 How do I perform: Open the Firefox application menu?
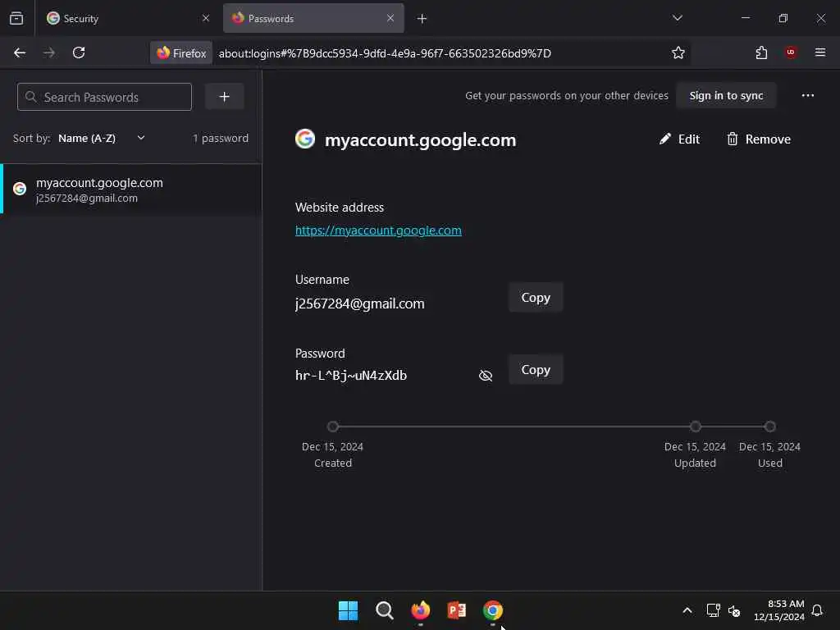click(x=820, y=52)
